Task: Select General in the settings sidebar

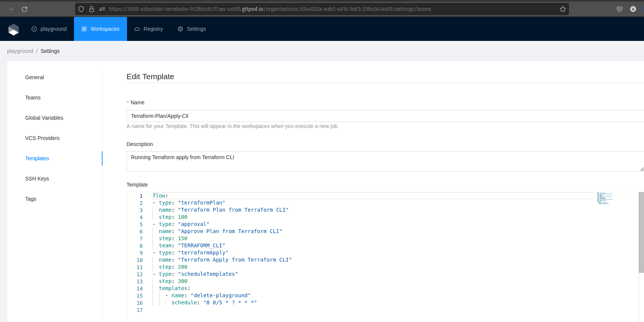Action: [35, 77]
